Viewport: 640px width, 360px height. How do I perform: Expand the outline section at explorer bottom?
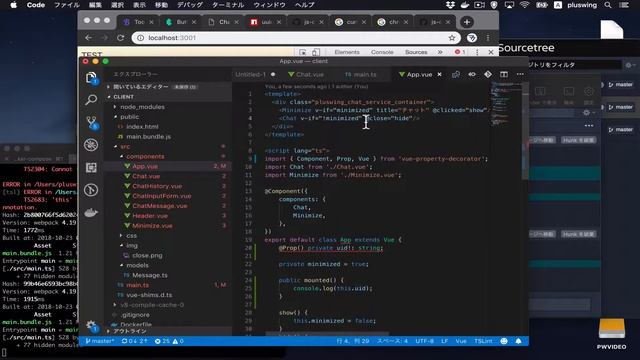click(x=129, y=331)
